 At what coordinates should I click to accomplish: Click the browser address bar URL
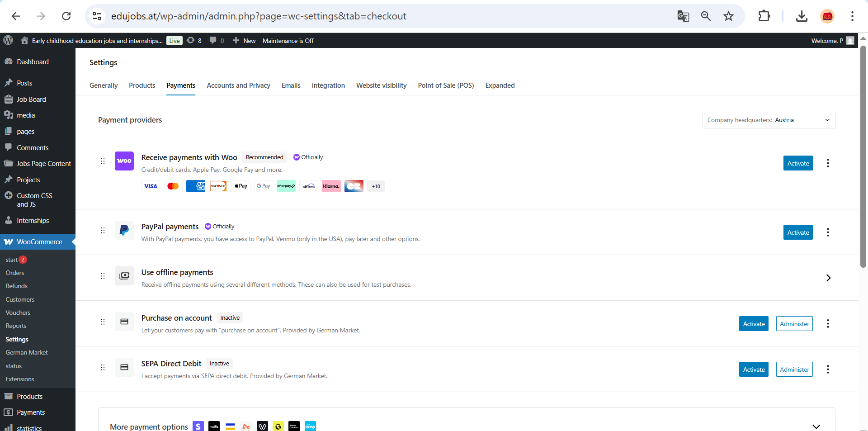pyautogui.click(x=259, y=16)
